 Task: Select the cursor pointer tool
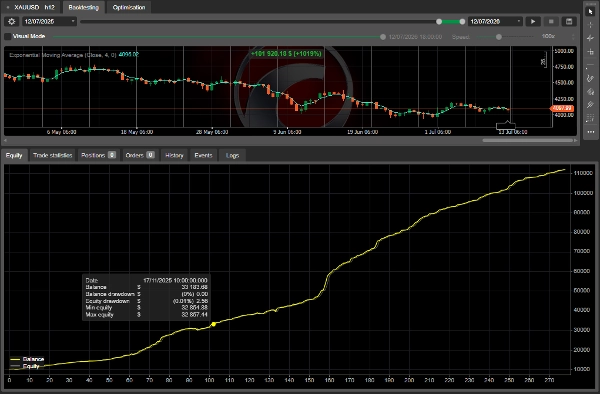point(590,11)
